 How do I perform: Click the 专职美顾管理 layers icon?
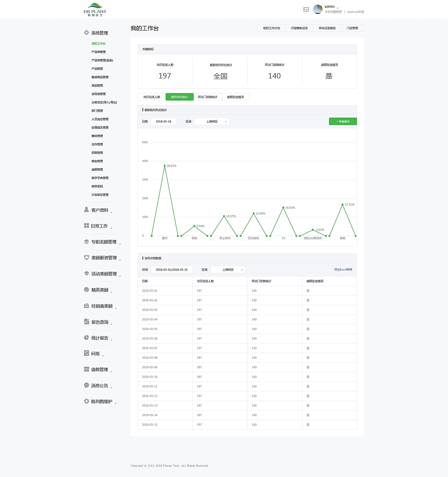(x=86, y=241)
